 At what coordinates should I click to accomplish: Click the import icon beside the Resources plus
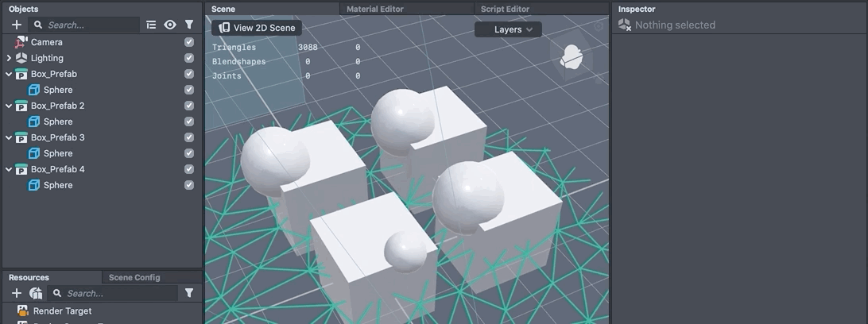coord(36,293)
